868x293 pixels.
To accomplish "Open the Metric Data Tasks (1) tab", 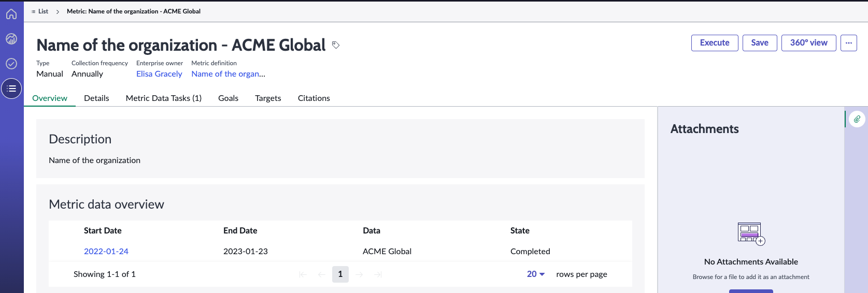I will coord(164,98).
